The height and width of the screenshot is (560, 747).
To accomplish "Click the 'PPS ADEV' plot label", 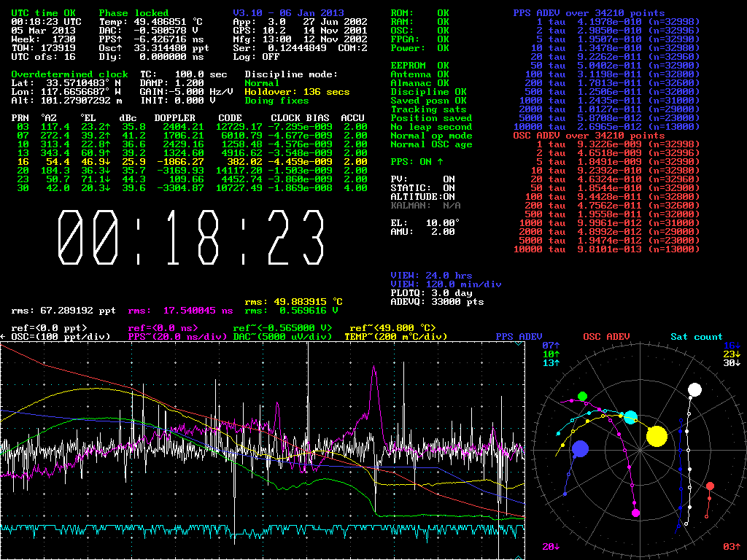I will click(x=519, y=337).
